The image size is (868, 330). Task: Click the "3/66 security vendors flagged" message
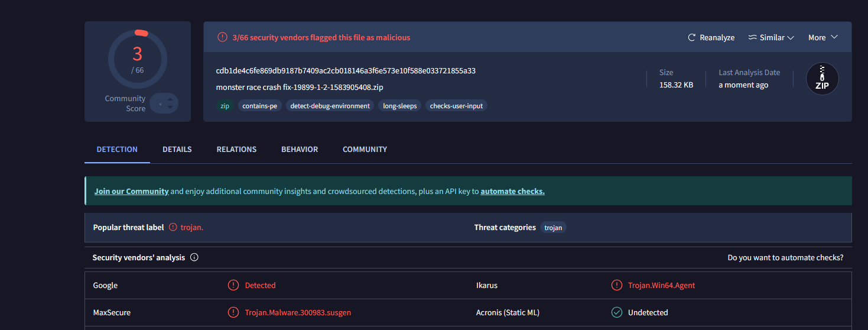(321, 37)
